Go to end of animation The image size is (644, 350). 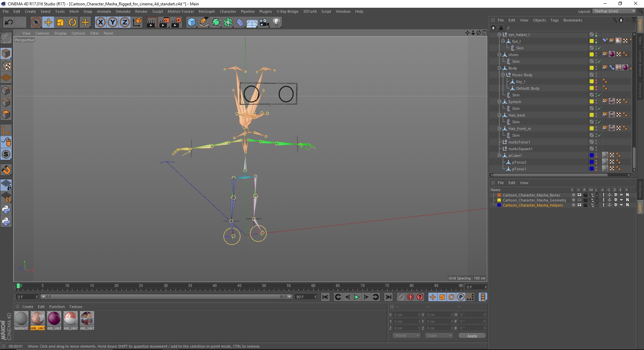tap(388, 297)
